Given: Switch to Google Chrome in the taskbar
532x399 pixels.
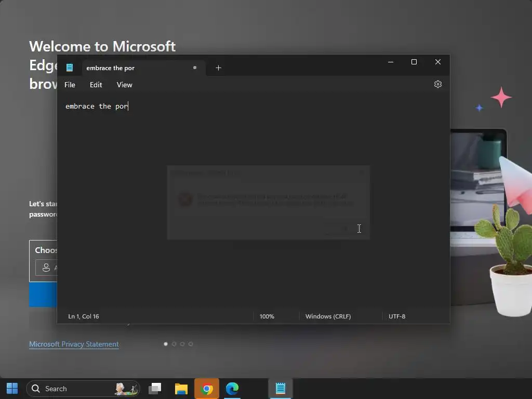Looking at the screenshot, I should click(x=207, y=389).
